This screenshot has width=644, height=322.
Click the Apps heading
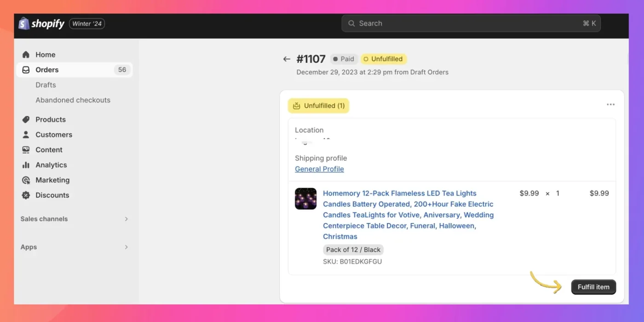[29, 247]
